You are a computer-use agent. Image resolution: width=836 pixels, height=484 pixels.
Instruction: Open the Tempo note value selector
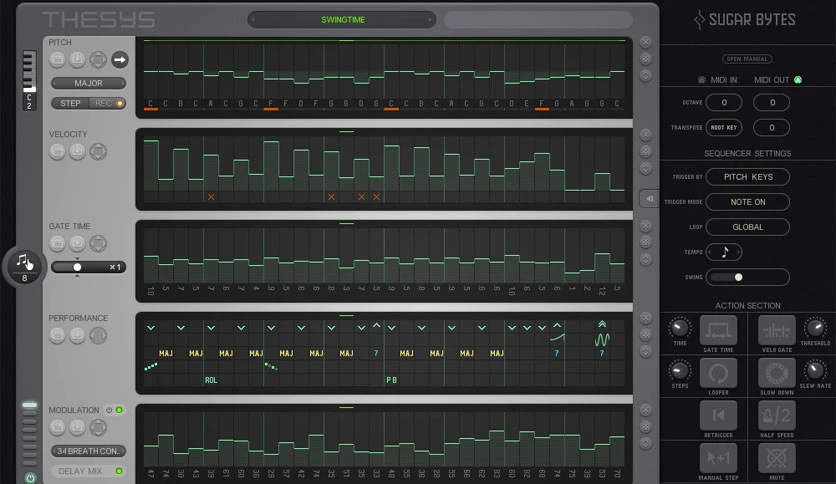724,252
